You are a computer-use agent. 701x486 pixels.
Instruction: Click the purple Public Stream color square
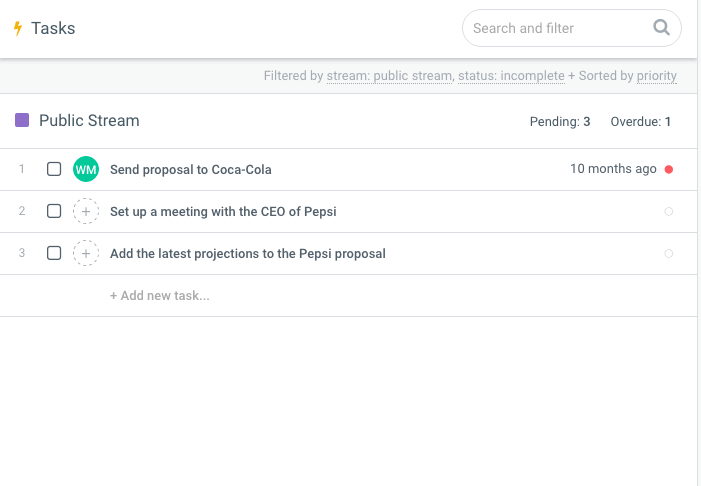[22, 121]
